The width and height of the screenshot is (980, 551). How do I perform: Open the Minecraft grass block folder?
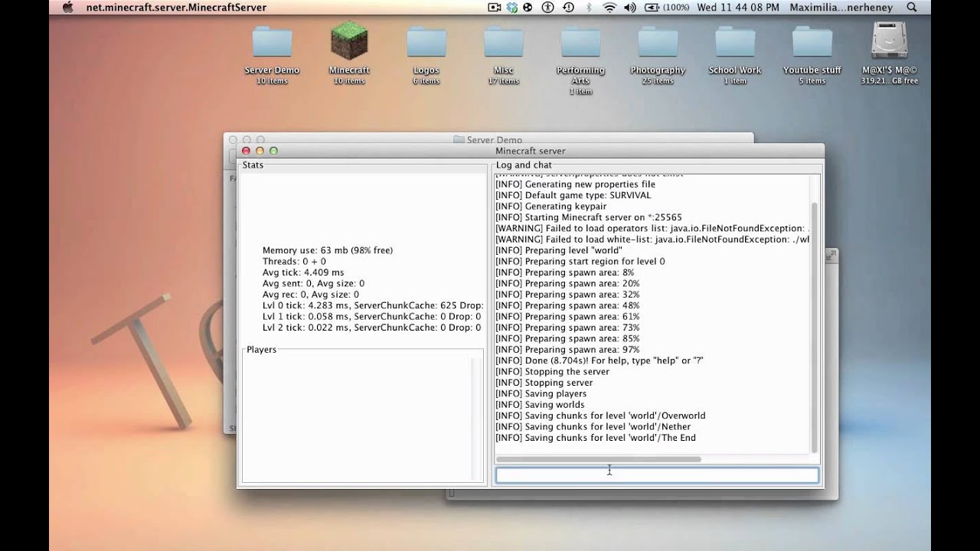click(349, 41)
